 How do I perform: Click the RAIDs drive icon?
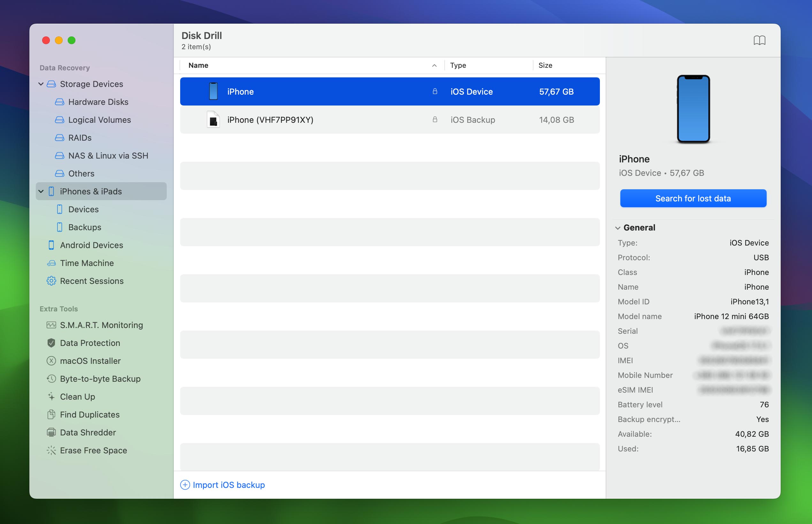(59, 137)
